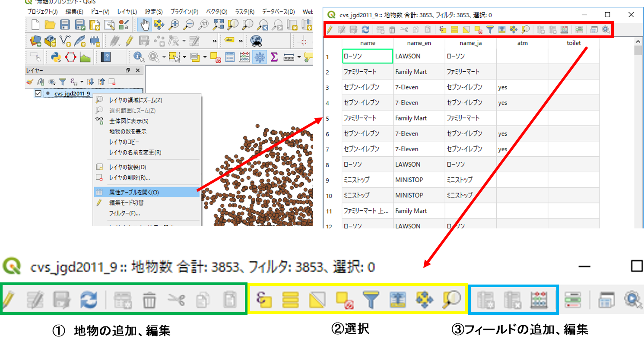Click Select All icon in enlarged toolbar
644x345 pixels.
point(291,299)
